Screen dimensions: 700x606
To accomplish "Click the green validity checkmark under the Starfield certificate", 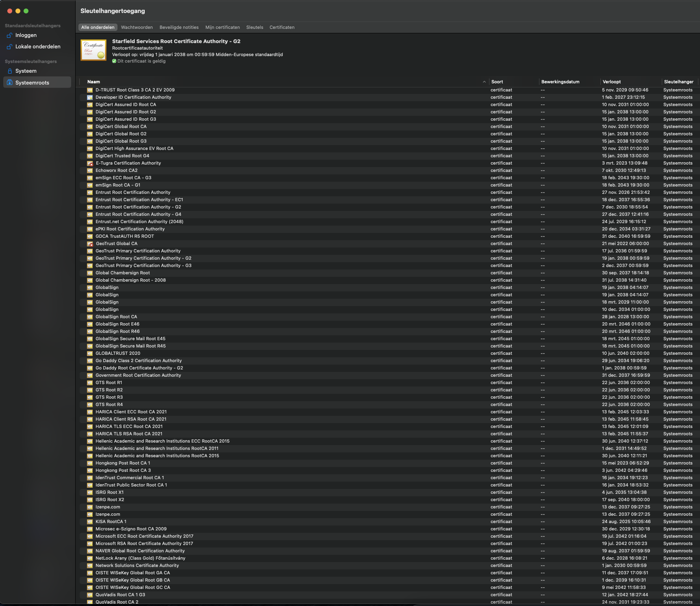I will [114, 61].
